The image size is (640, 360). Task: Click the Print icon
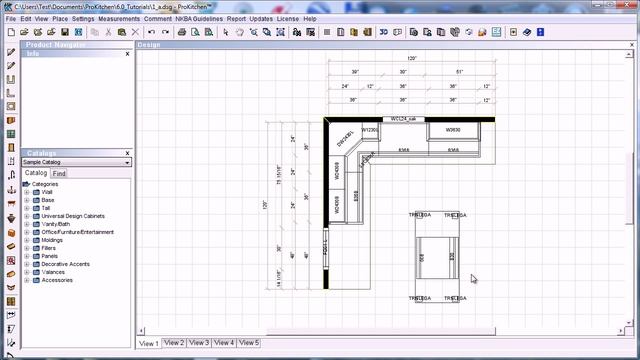coord(182,32)
